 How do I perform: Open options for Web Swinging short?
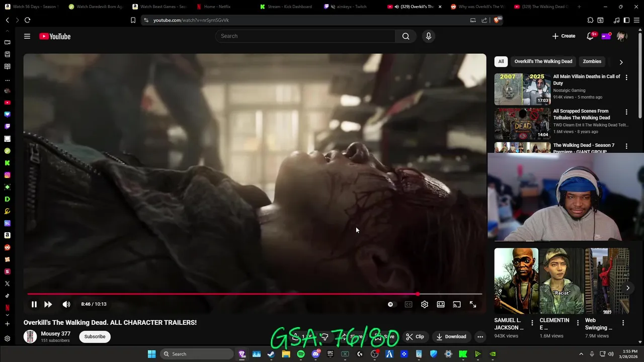[x=623, y=323]
